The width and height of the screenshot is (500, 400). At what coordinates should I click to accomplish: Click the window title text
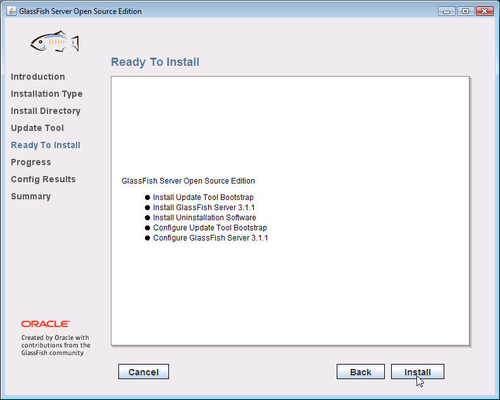(80, 11)
